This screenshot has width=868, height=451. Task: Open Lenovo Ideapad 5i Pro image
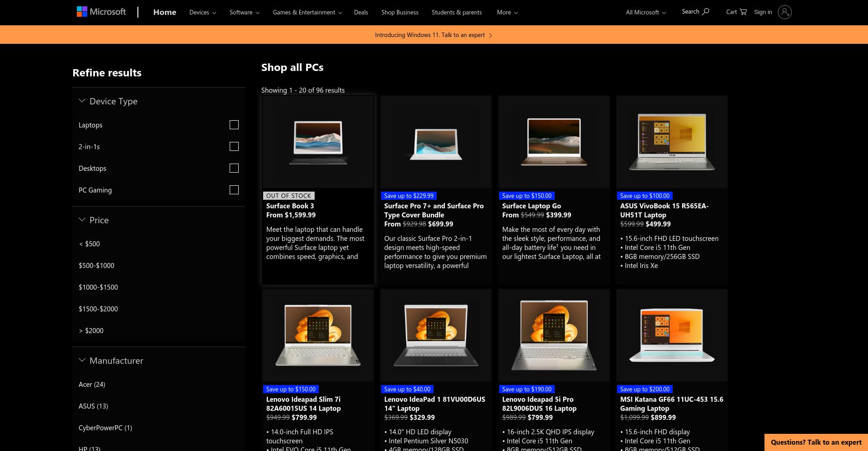pyautogui.click(x=554, y=335)
